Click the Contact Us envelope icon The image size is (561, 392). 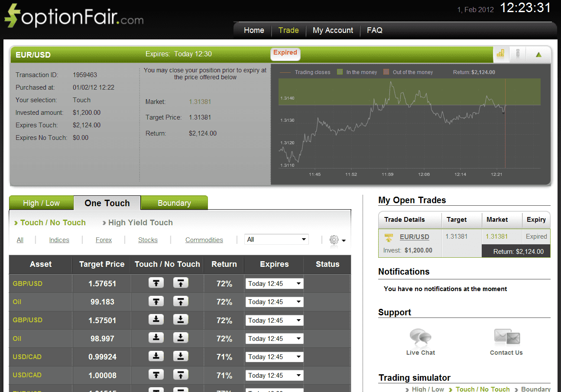point(506,336)
